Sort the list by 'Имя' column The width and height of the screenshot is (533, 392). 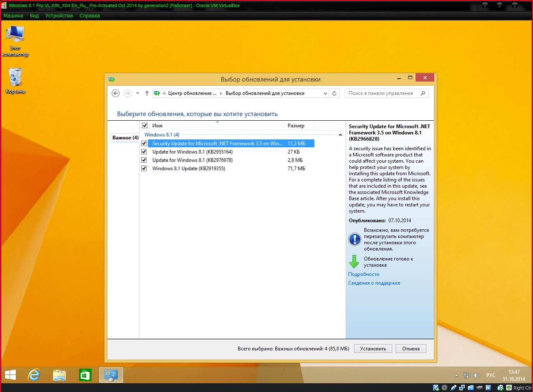click(x=217, y=125)
